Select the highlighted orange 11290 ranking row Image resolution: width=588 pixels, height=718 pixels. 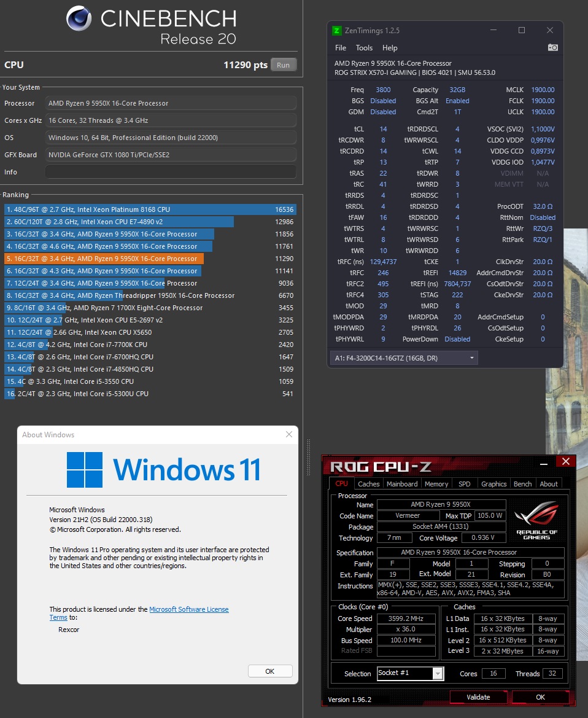(x=150, y=259)
